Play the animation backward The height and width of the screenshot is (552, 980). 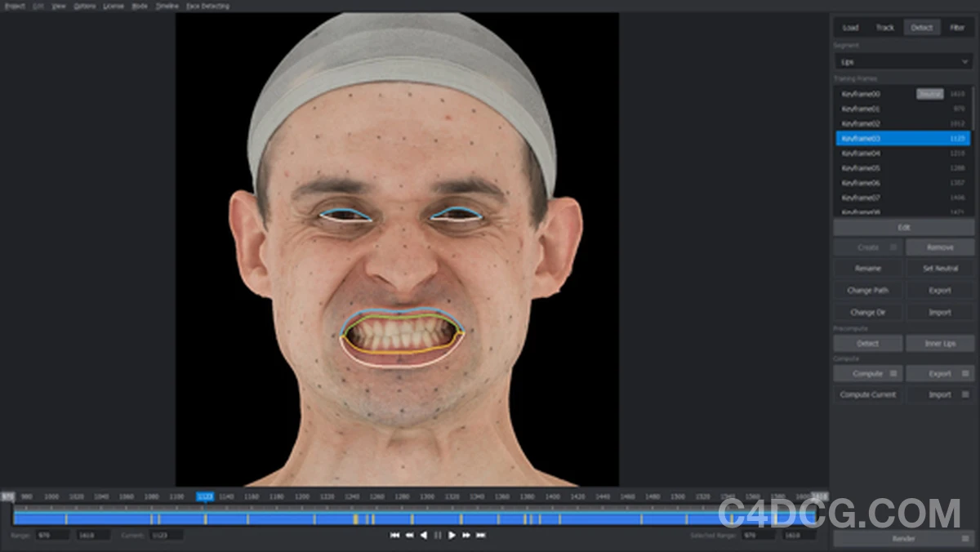(424, 535)
